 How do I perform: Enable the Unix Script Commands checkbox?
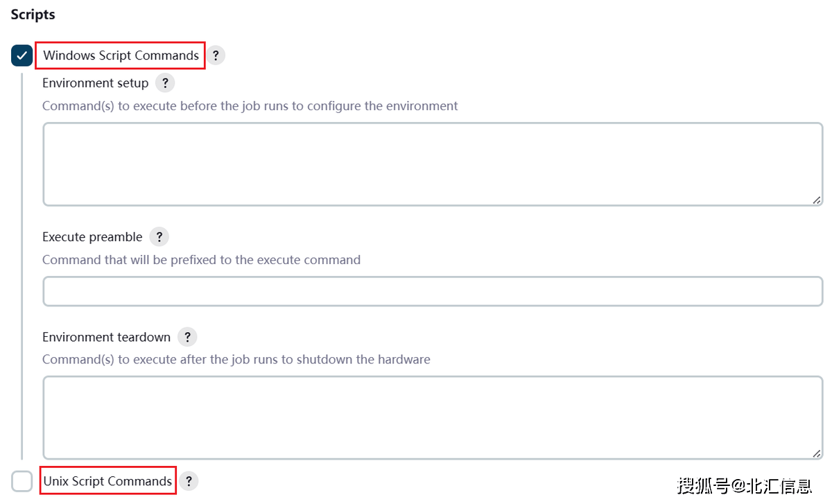22,481
